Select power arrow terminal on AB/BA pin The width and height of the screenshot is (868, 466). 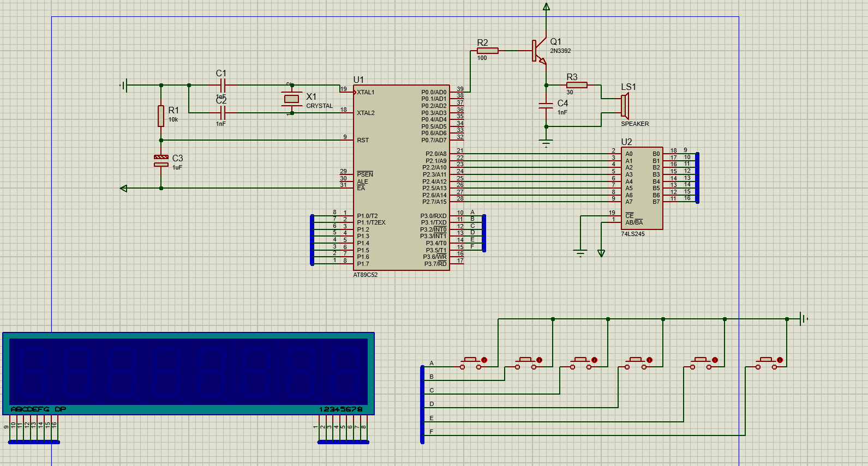601,253
